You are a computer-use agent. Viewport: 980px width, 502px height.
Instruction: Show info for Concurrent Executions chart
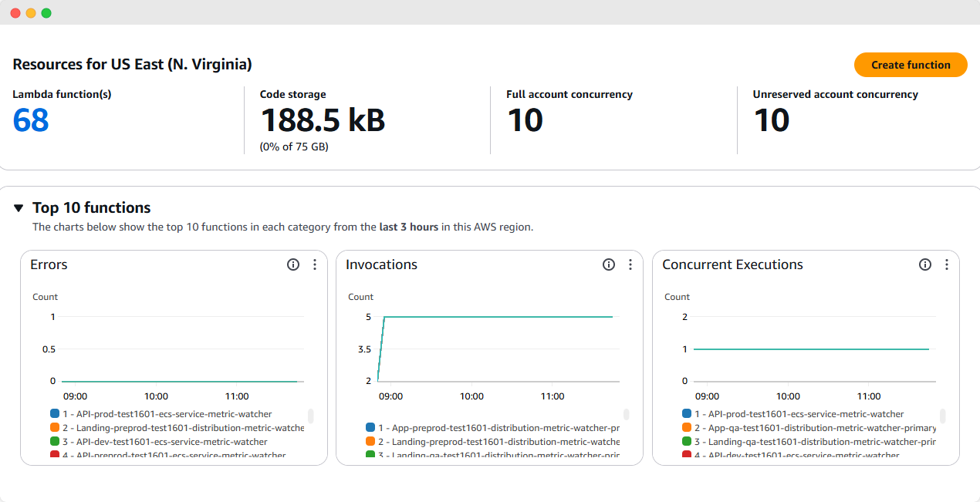point(925,264)
